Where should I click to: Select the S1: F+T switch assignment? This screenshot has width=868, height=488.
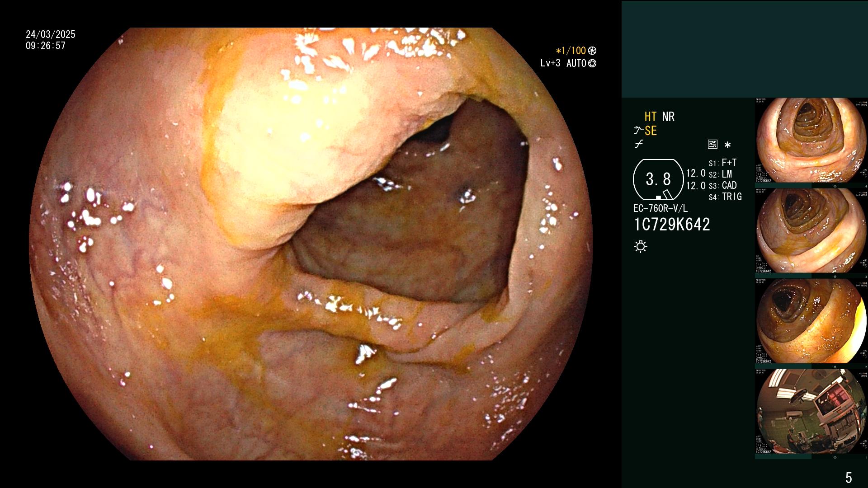(x=722, y=163)
